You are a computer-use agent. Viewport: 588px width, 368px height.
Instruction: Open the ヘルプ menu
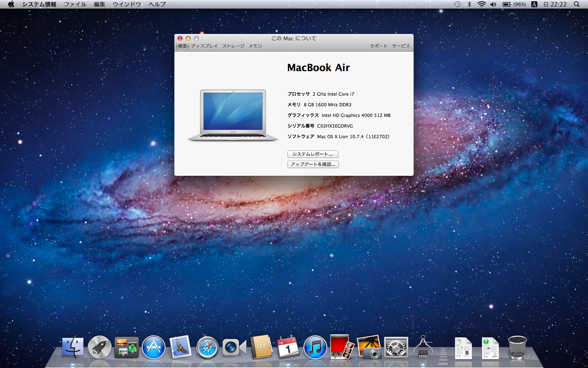tap(157, 4)
